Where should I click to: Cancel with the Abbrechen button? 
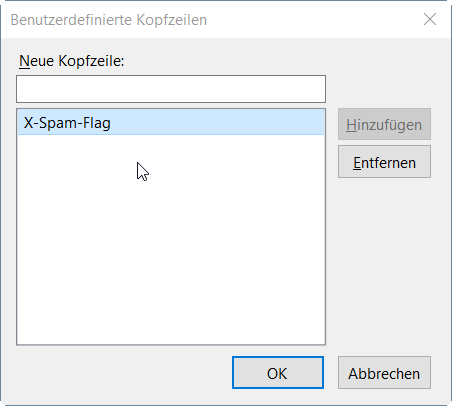pos(384,373)
